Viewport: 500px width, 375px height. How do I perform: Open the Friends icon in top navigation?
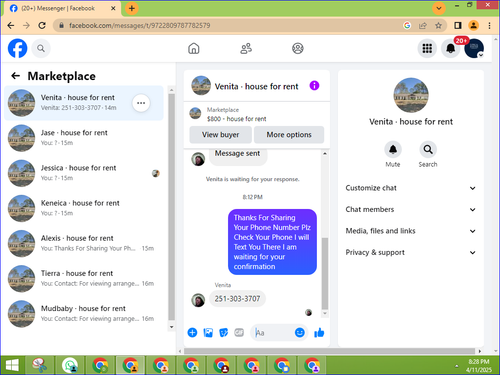point(246,48)
